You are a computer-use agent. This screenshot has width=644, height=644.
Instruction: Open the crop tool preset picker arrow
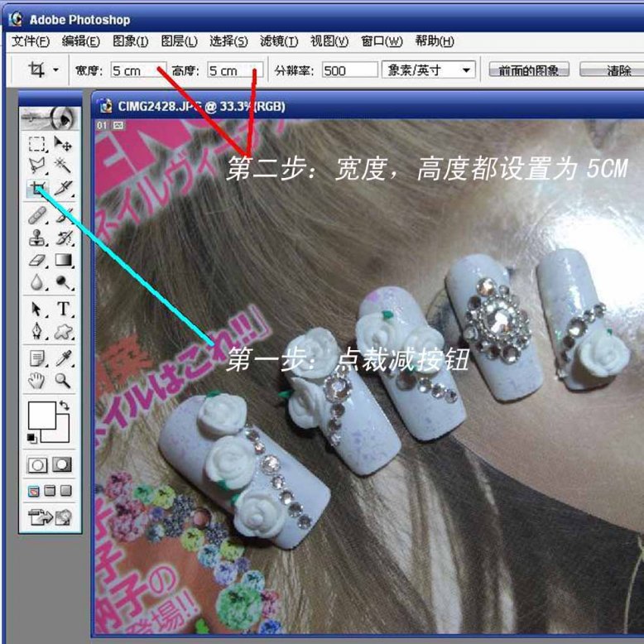[x=55, y=70]
